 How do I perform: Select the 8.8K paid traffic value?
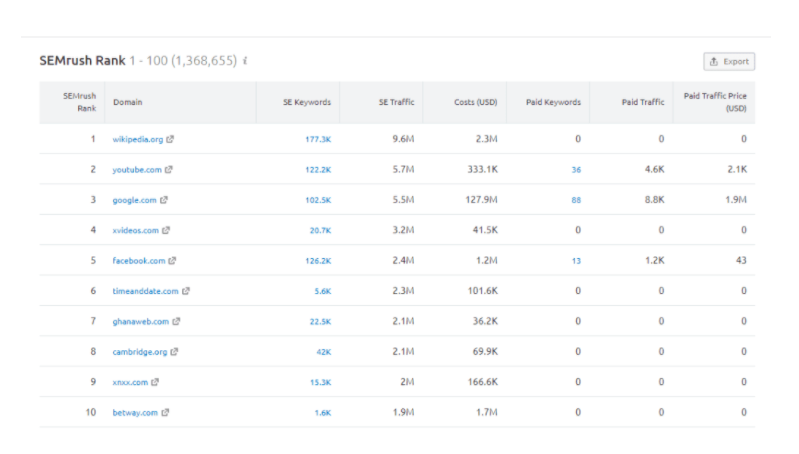[654, 200]
